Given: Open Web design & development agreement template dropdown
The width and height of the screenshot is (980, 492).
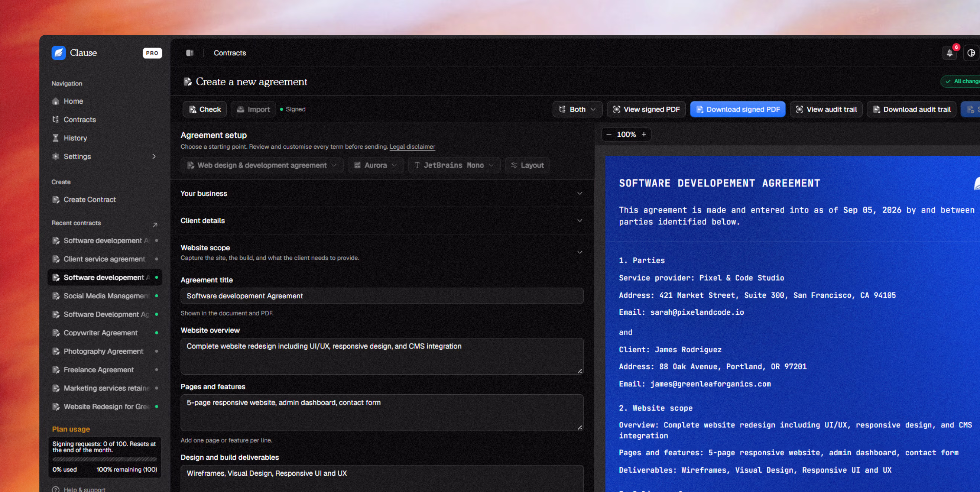Looking at the screenshot, I should coord(262,165).
